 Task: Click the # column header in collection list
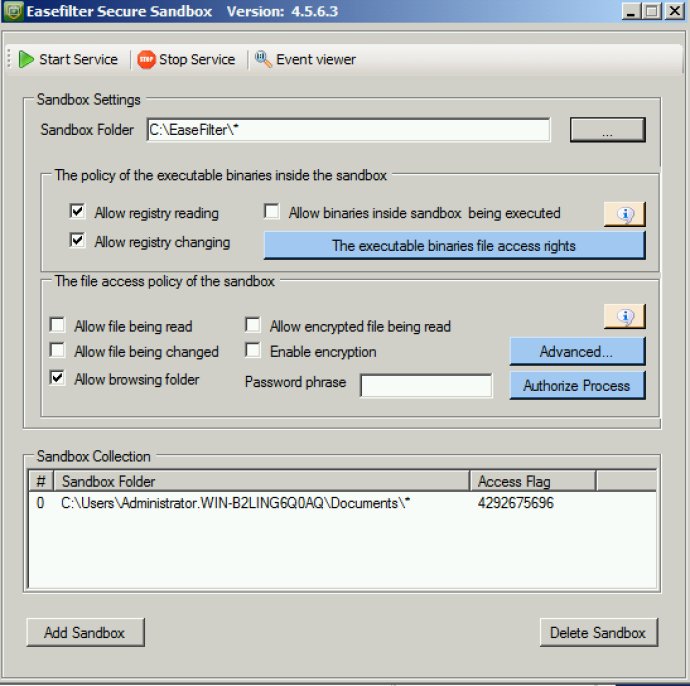[x=41, y=481]
